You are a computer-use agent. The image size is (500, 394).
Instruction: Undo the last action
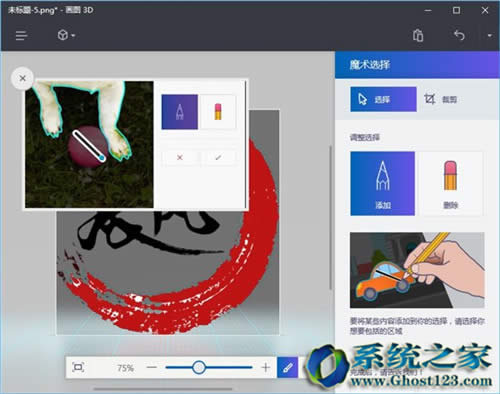[459, 35]
